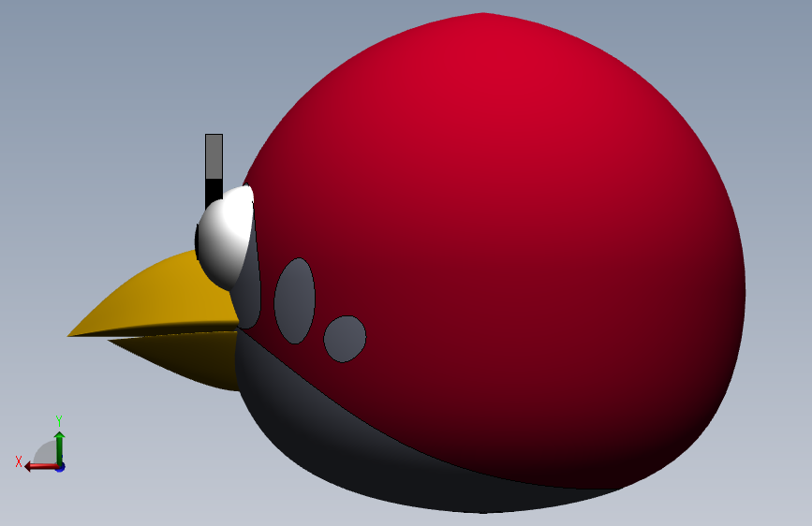This screenshot has height=526, width=812.
Task: Click the green Y axis arrow on triad
Action: point(60,447)
